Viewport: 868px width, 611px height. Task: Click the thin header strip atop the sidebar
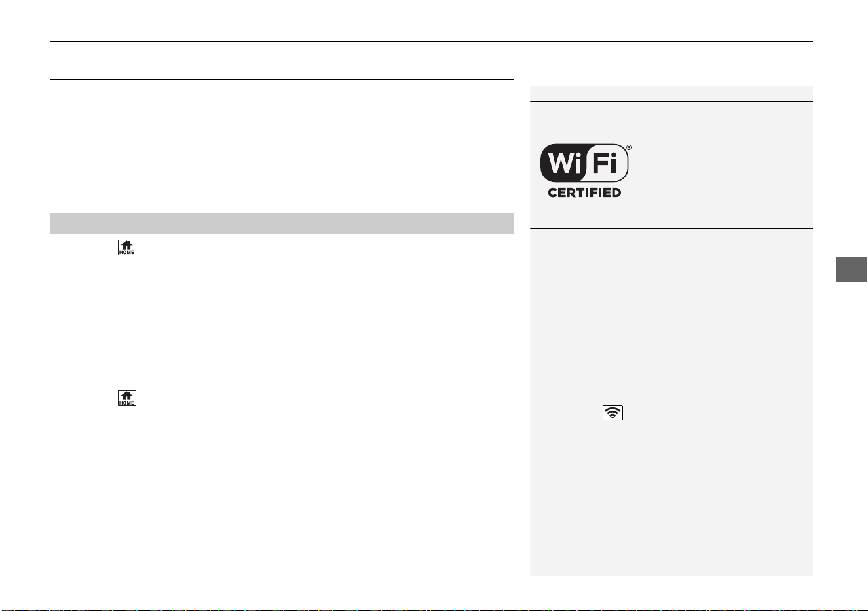coord(671,94)
